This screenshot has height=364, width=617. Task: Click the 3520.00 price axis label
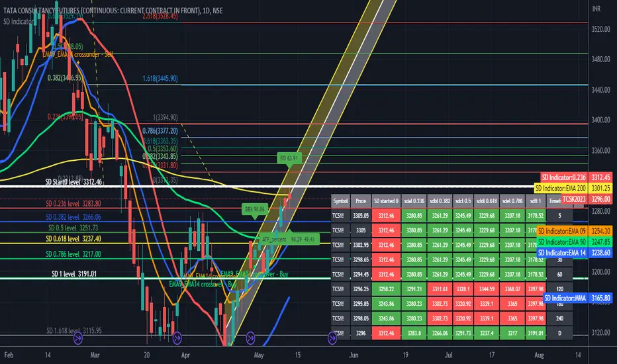601,29
